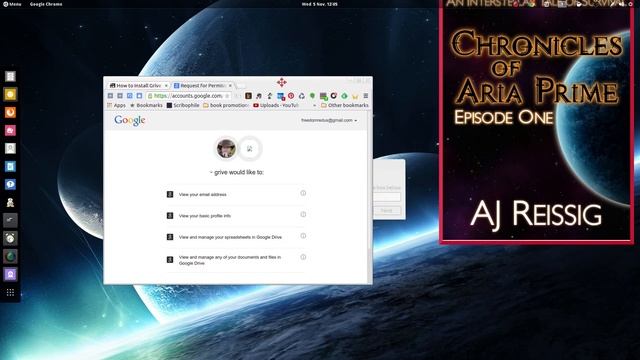The width and height of the screenshot is (640, 360).
Task: Click the button in the dialog behind Chrome
Action: pos(387,211)
